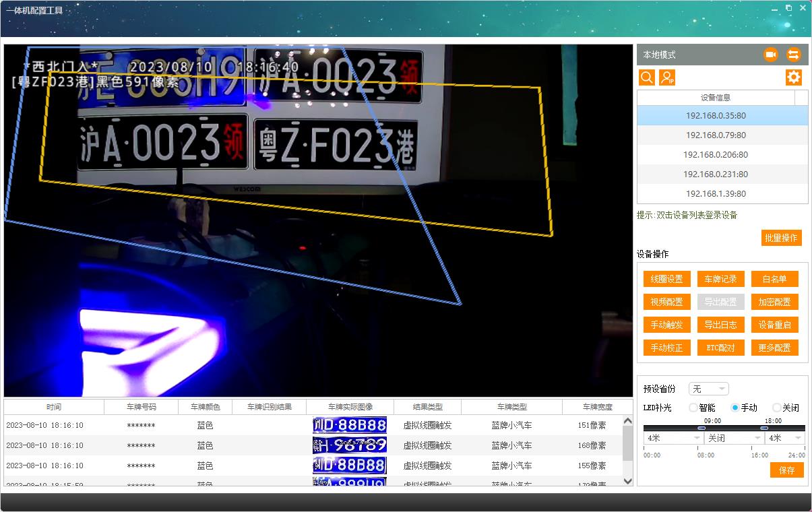Open the leftmost 4米 distance dropdown

click(x=673, y=438)
